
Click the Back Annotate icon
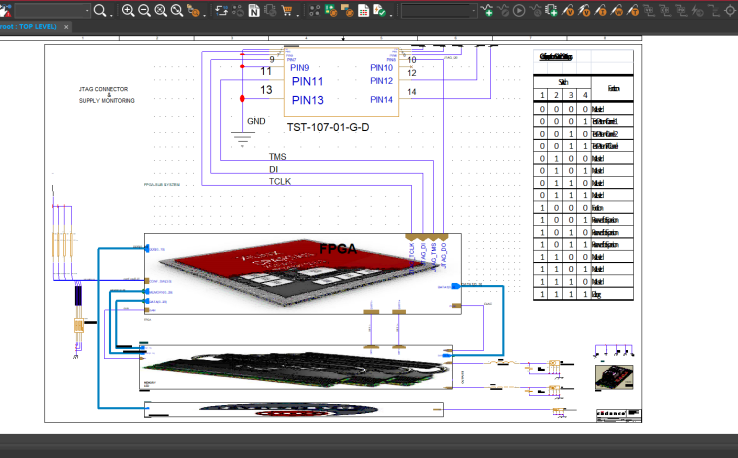(238, 10)
